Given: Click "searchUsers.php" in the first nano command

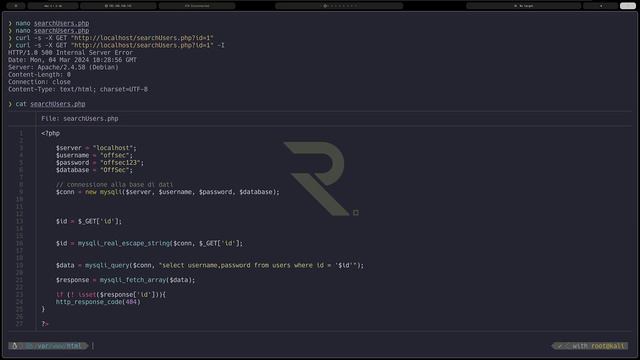Looking at the screenshot, I should [61, 23].
